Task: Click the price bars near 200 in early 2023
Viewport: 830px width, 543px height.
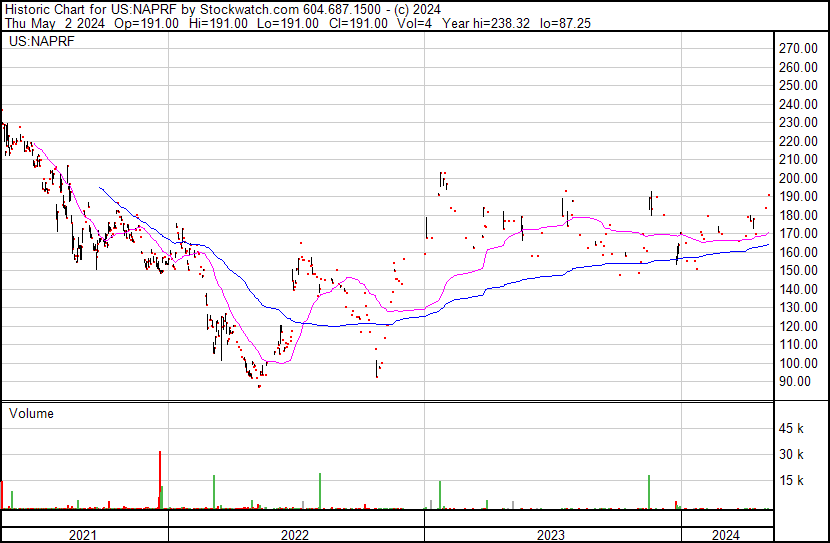Action: coord(443,182)
